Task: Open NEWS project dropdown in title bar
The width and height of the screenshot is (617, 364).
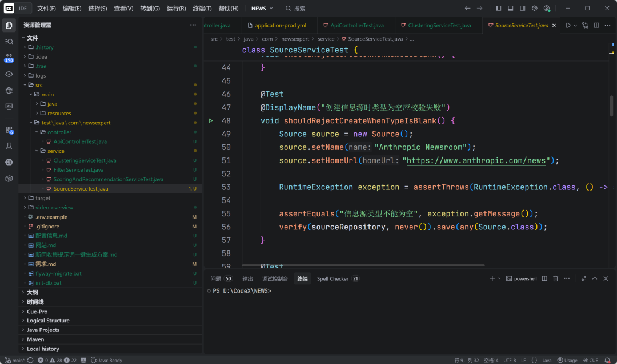Action: click(262, 8)
